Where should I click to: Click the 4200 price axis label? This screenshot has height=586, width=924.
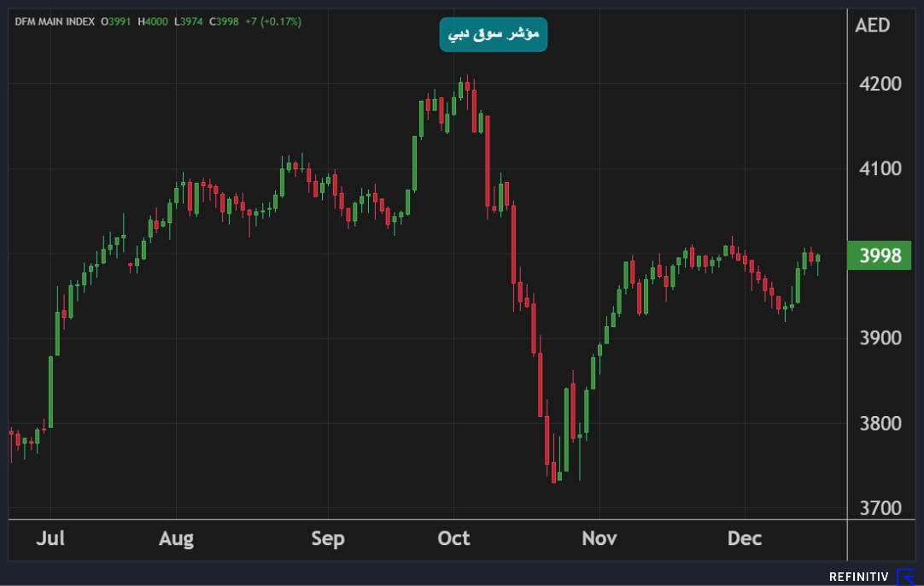pos(878,84)
